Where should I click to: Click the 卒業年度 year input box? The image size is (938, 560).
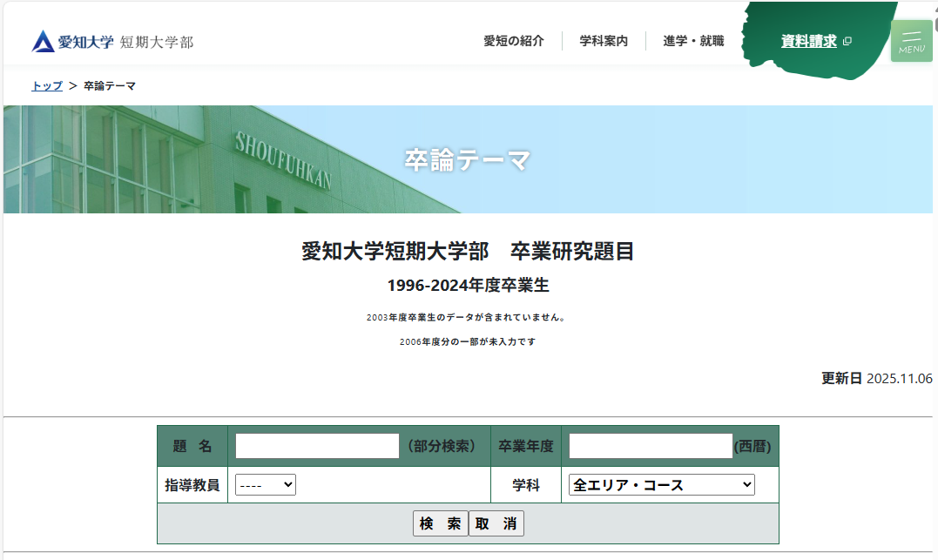(651, 446)
